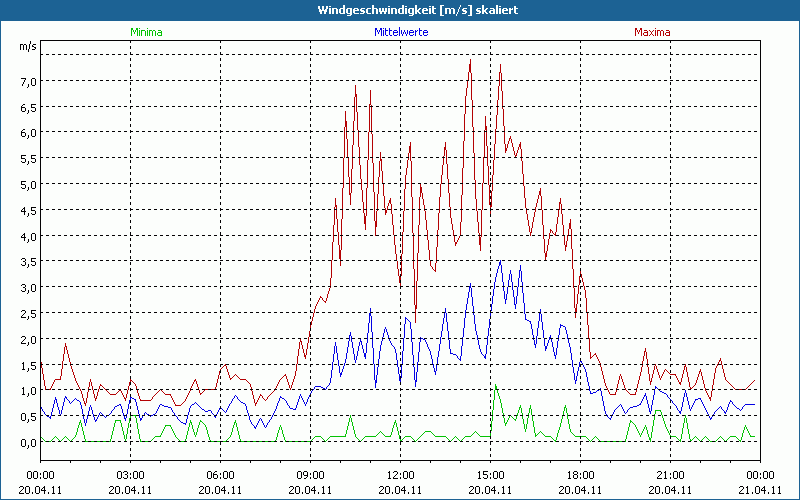The width and height of the screenshot is (800, 500).
Task: Click the 5,0 y-axis value
Action: click(29, 184)
